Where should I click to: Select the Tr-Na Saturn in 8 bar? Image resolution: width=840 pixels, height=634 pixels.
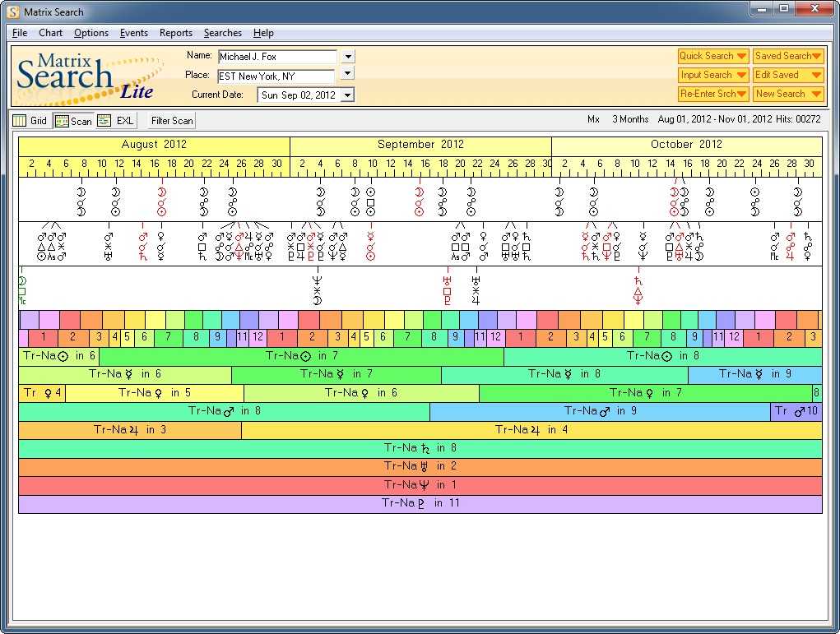(x=420, y=448)
